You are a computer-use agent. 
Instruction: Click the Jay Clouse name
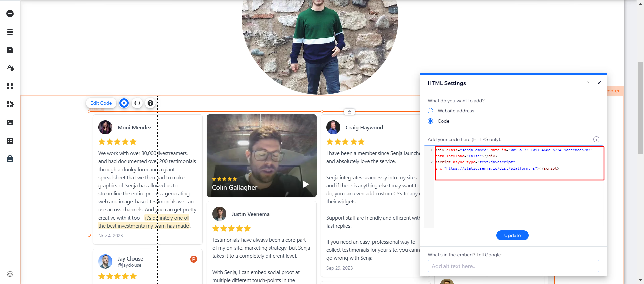130,259
